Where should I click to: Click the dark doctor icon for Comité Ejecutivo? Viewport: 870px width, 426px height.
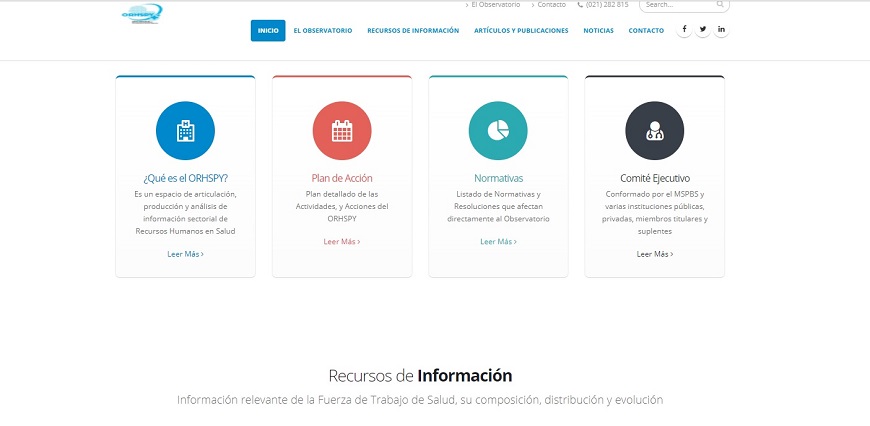(654, 131)
